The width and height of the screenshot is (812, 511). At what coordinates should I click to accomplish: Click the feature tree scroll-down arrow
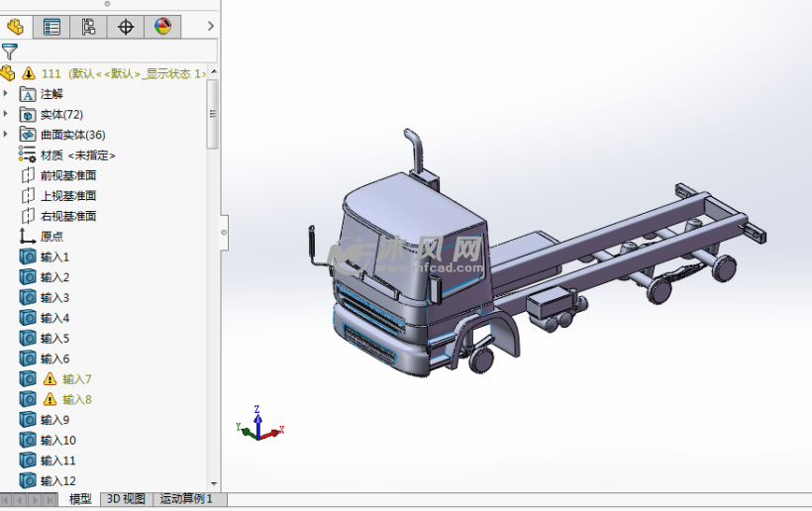pos(213,482)
